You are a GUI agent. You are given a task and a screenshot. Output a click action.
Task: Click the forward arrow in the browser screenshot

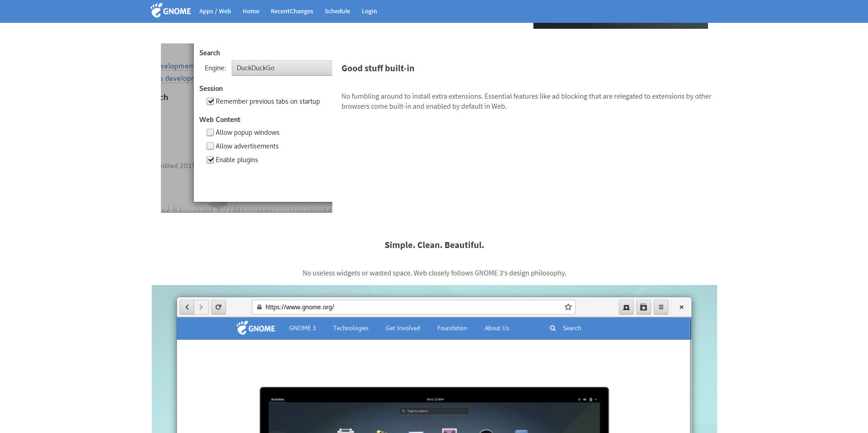(x=201, y=307)
